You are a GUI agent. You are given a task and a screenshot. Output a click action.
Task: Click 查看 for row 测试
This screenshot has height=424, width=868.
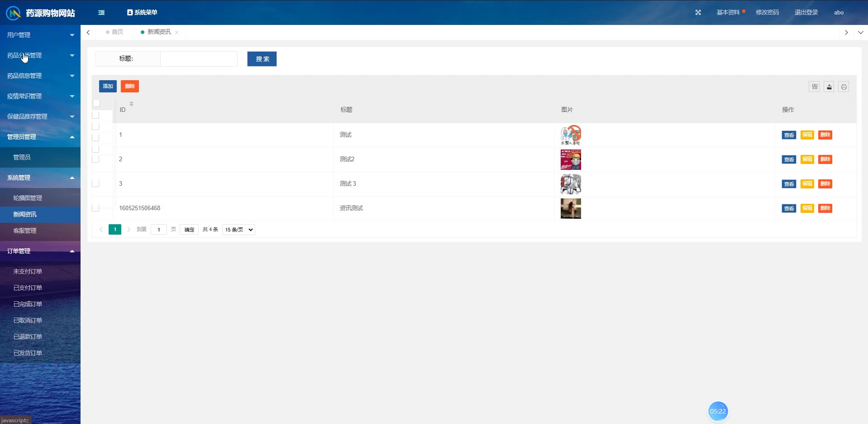(x=789, y=135)
